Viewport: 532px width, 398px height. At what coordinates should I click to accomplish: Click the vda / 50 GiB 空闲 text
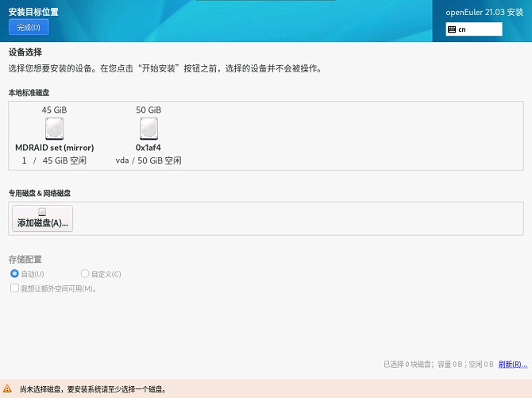(x=148, y=160)
